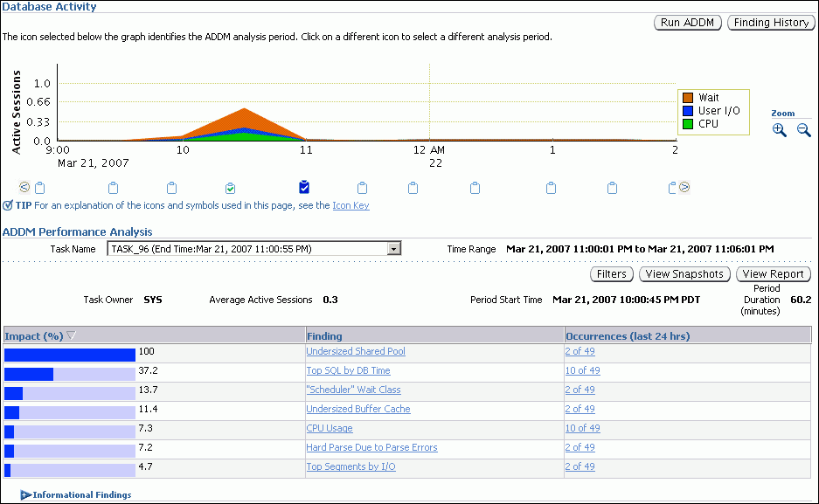The width and height of the screenshot is (819, 504).
Task: Click the View Report button
Action: [x=773, y=274]
